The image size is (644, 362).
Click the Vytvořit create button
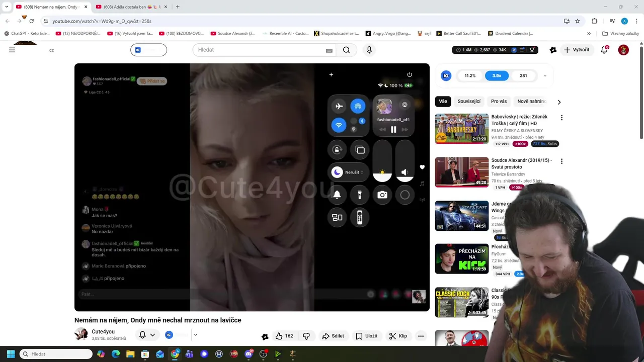point(577,50)
